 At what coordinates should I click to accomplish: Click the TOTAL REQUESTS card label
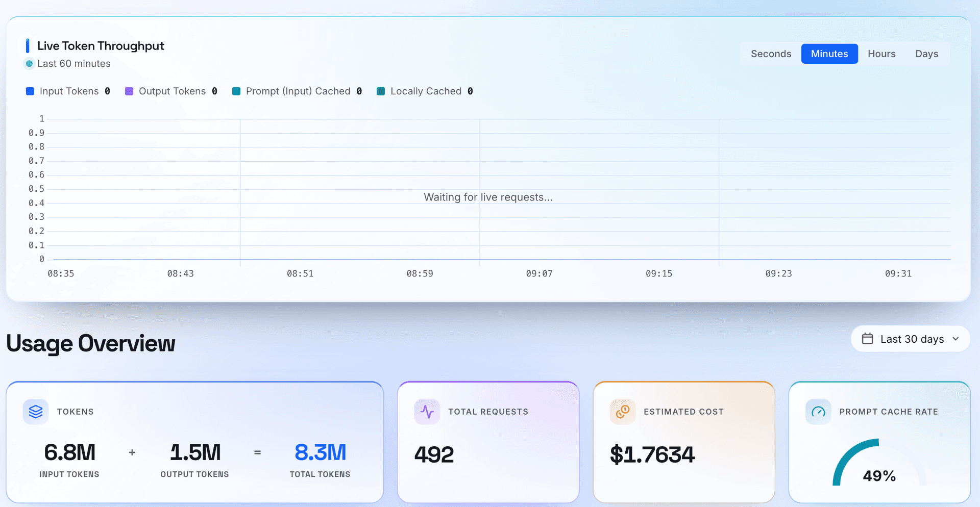488,412
